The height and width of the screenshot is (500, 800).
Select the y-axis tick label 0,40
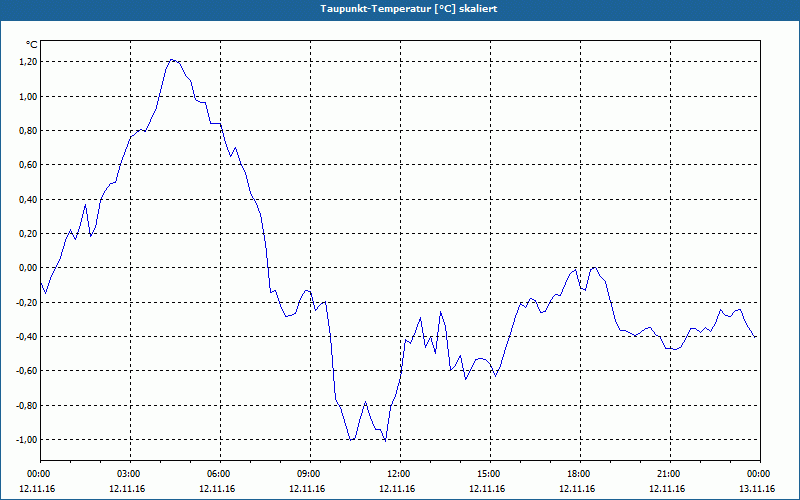28,199
